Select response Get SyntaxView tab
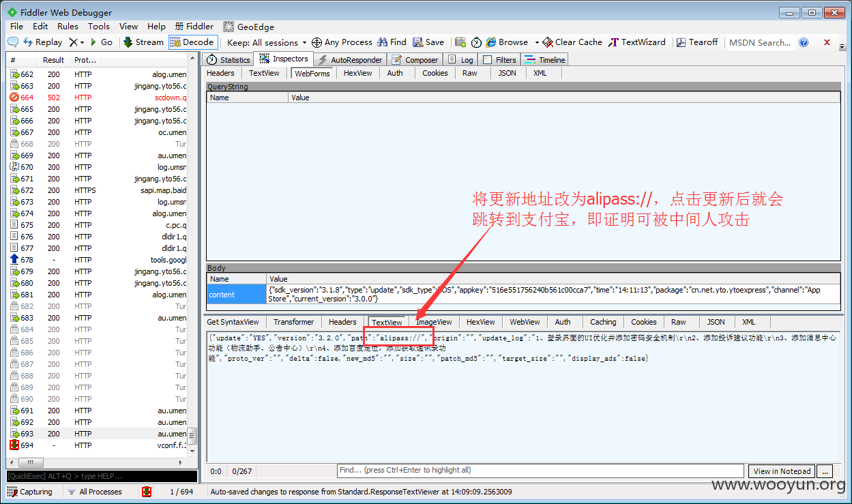 click(233, 322)
